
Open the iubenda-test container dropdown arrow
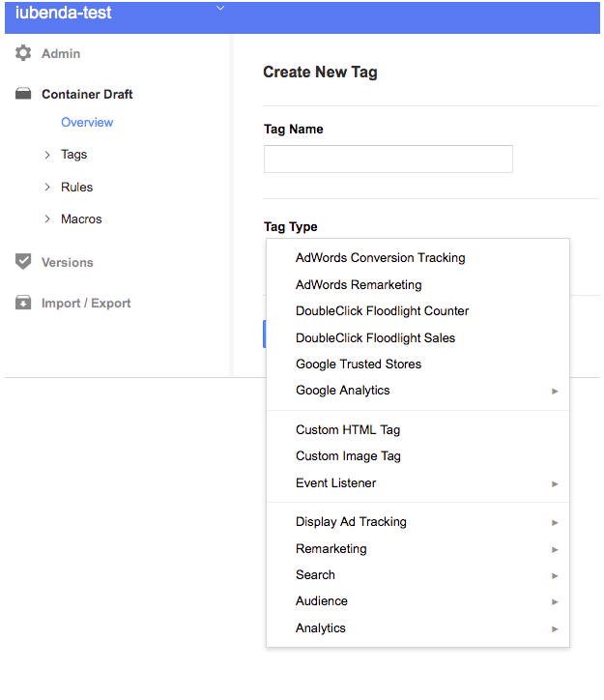coord(220,9)
